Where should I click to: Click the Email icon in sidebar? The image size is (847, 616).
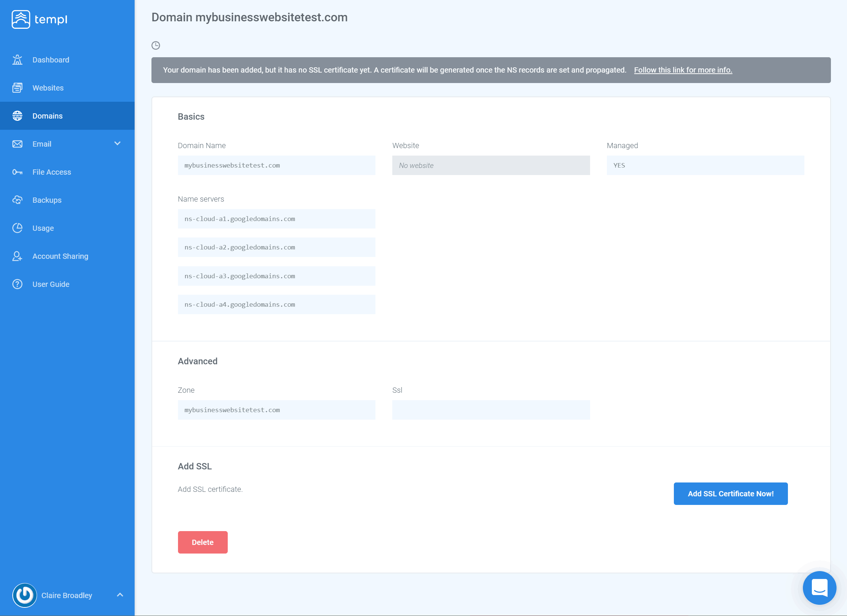[x=18, y=143]
